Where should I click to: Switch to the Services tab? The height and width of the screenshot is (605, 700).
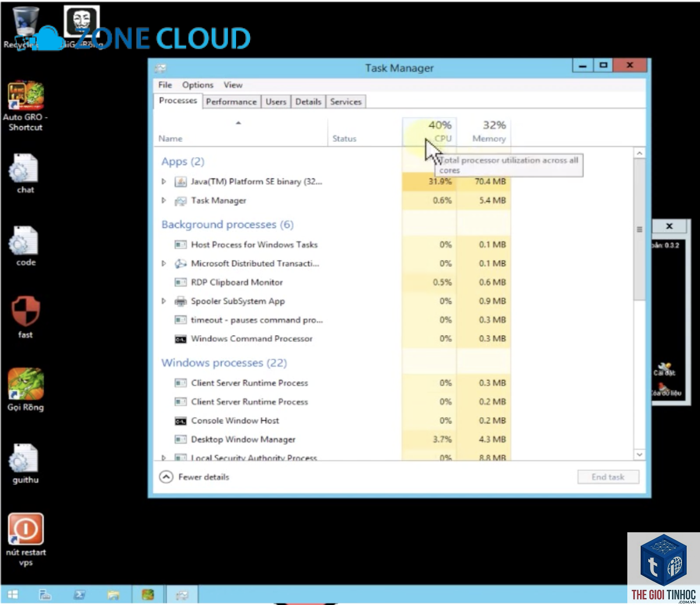[346, 102]
